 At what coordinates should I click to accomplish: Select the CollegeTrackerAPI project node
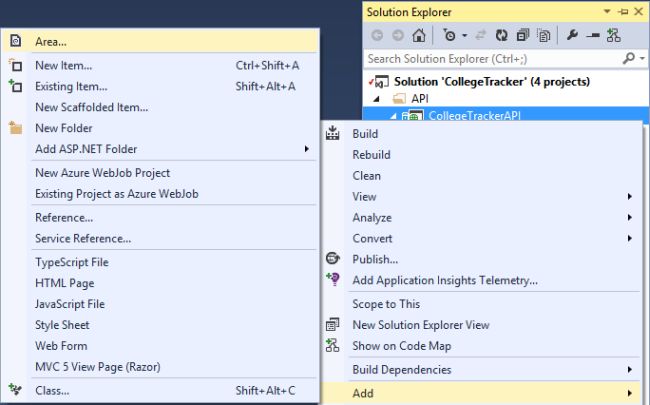(x=470, y=116)
